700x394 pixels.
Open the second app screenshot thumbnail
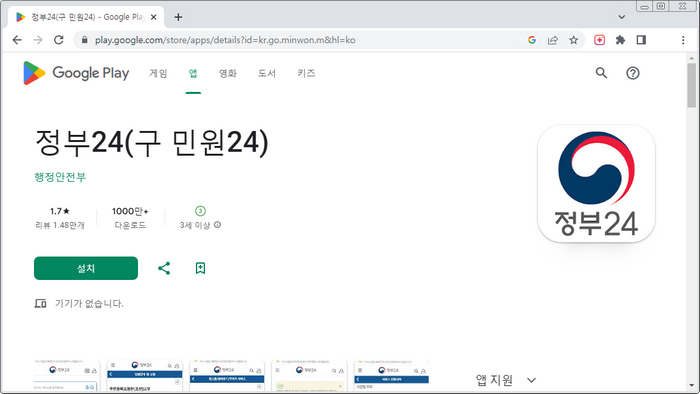[145, 376]
